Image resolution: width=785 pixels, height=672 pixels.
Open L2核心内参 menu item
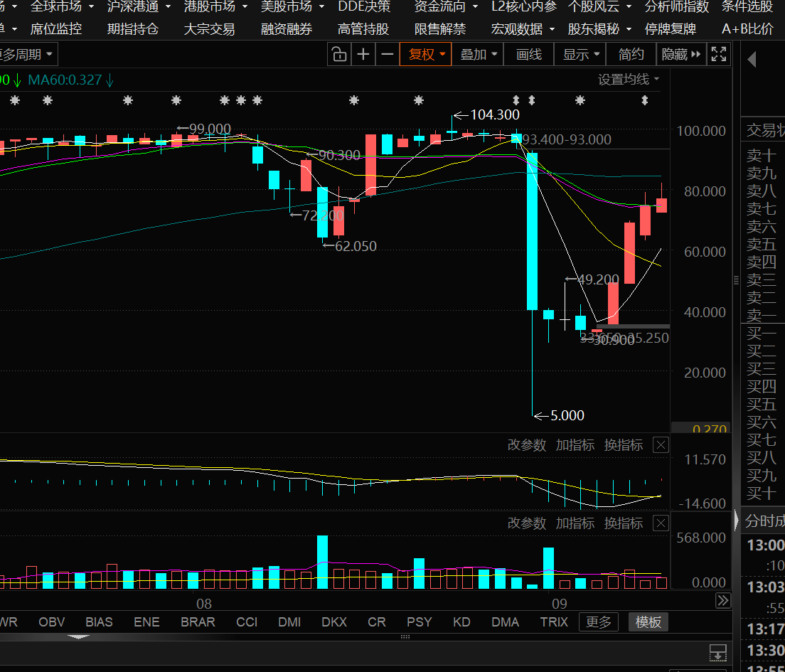tap(523, 6)
